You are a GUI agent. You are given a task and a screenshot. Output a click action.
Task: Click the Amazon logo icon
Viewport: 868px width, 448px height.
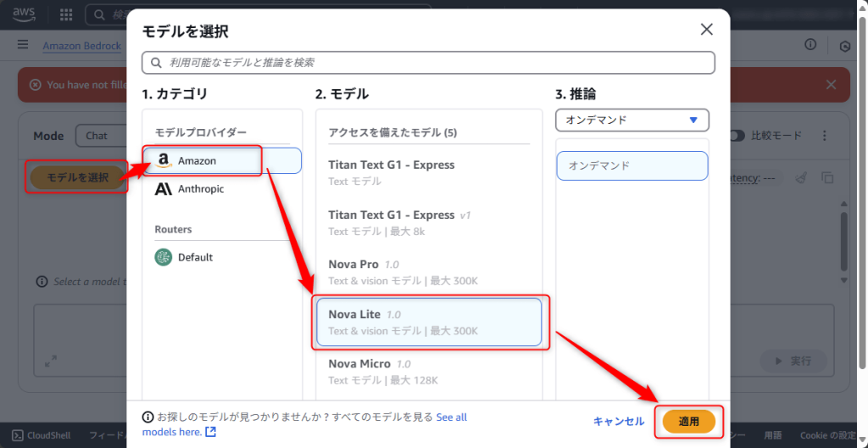[x=164, y=161]
